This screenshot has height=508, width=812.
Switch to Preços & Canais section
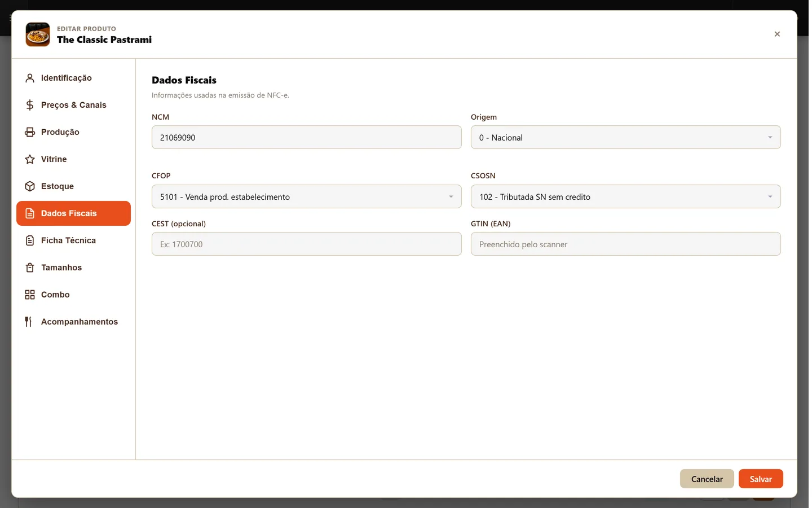pyautogui.click(x=73, y=105)
